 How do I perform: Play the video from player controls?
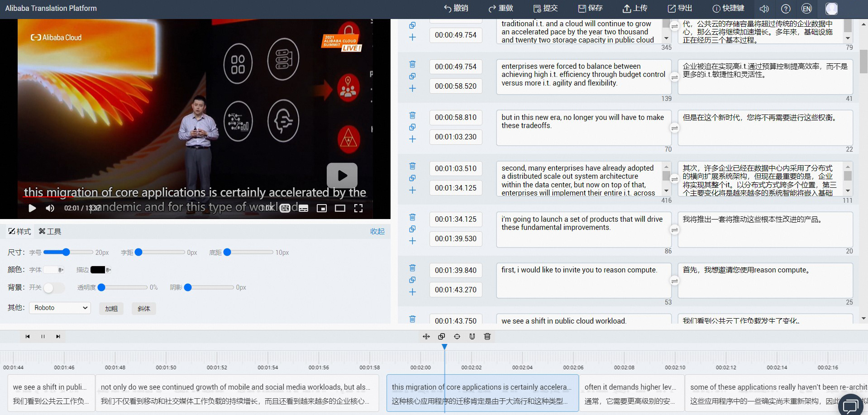32,208
